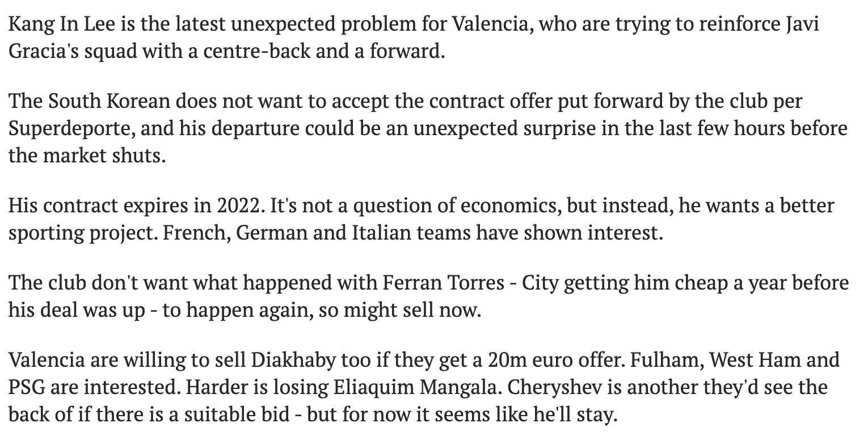868x444 pixels.
Task: Click the word 'Diakhaby'
Action: tap(293, 361)
